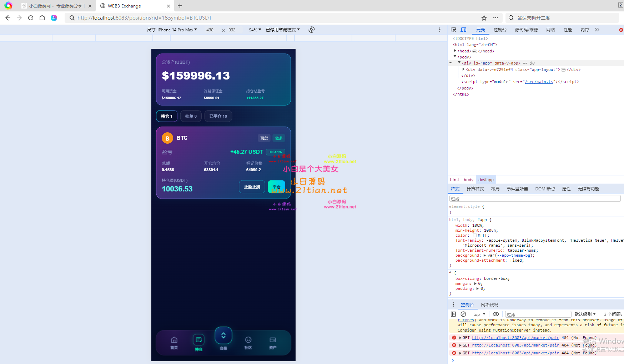Click console filter input field
The height and width of the screenshot is (364, 624).
click(538, 314)
